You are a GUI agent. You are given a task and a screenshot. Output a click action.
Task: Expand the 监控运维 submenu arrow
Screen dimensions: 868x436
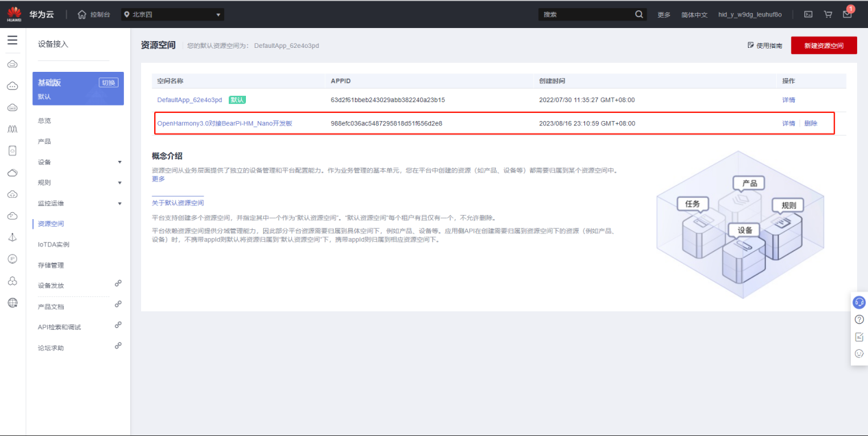pos(120,203)
